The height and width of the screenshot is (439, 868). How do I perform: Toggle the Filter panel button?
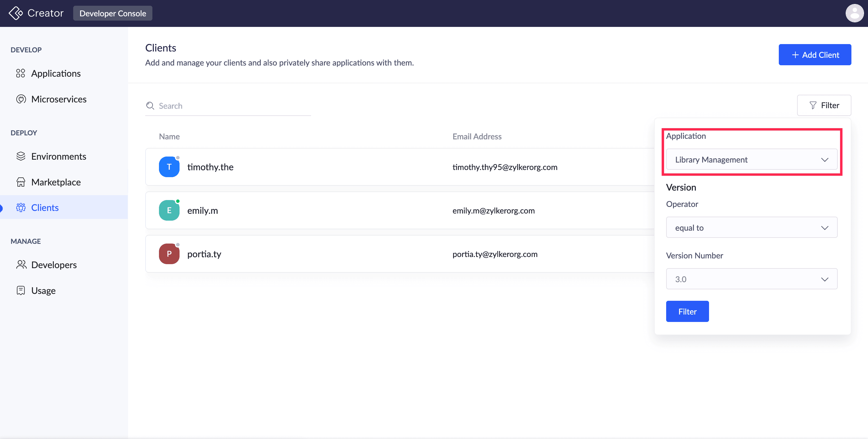(x=824, y=105)
